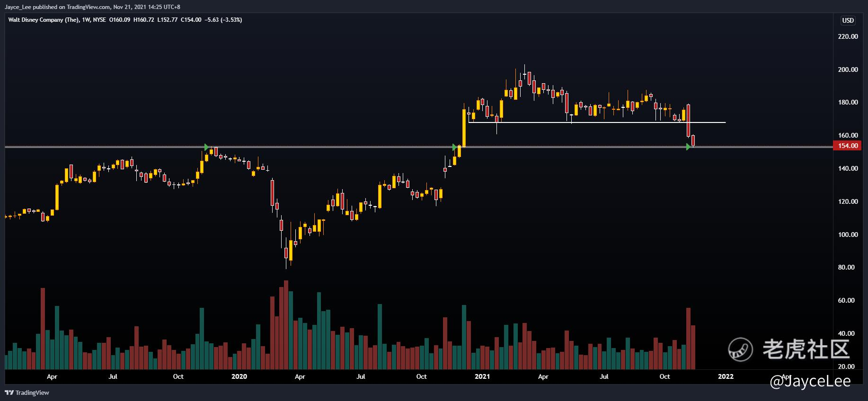Click the Jayce_Lee published header text
Image resolution: width=868 pixels, height=401 pixels.
[x=92, y=7]
